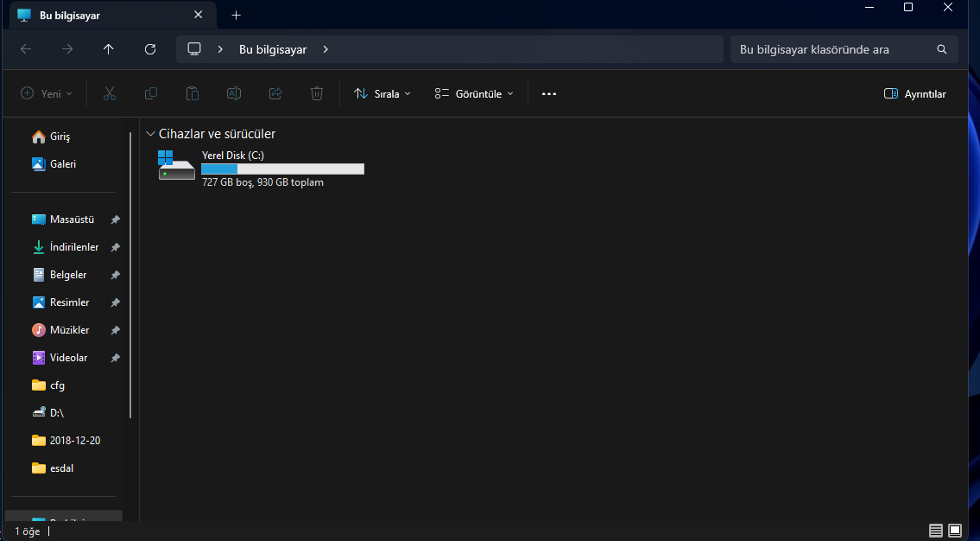Click the 1 öğe status bar count
980x541 pixels.
[x=28, y=531]
